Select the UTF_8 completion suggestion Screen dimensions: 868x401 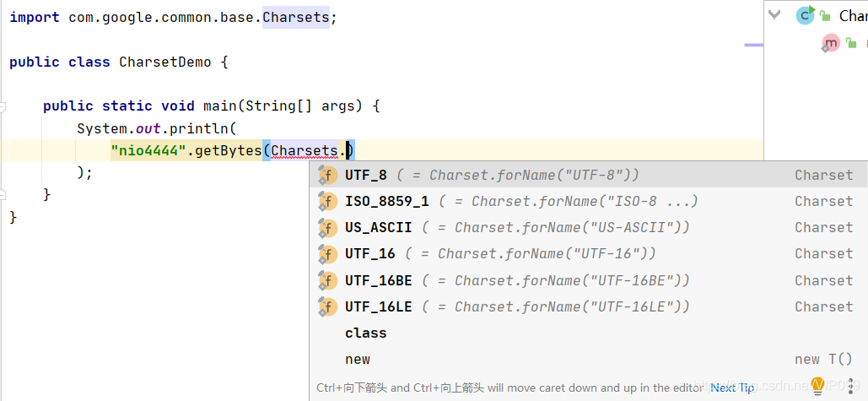tap(587, 175)
